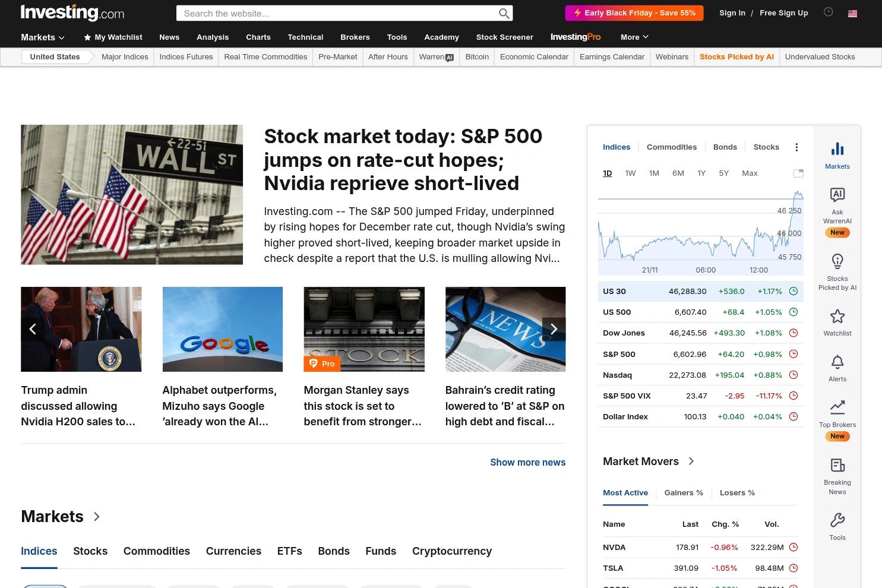Open the S&P 500 intraday chart area
Screen dimensions: 882x588
[701, 232]
